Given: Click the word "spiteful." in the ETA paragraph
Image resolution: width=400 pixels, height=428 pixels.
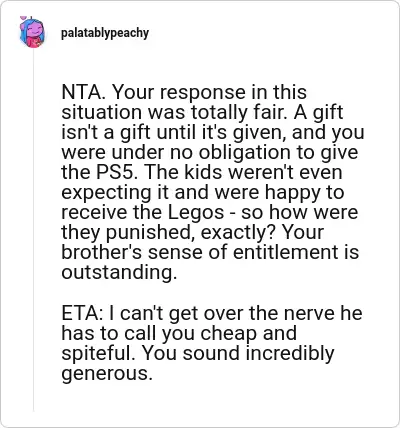Looking at the screenshot, I should [100, 353].
